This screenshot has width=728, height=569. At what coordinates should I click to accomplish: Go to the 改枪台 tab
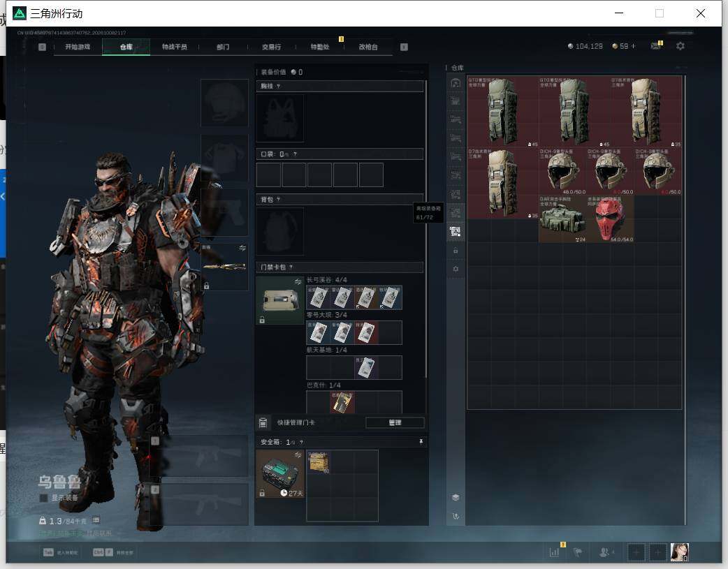[x=368, y=47]
